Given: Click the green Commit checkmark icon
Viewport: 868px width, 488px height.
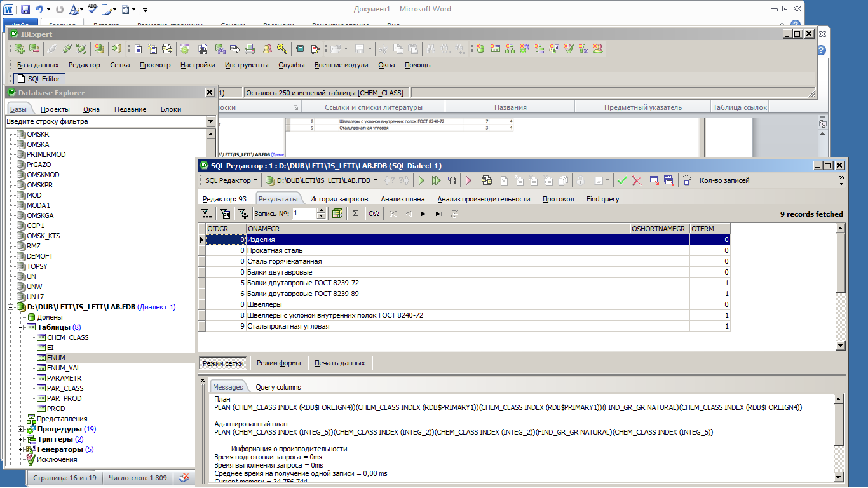Looking at the screenshot, I should (621, 180).
